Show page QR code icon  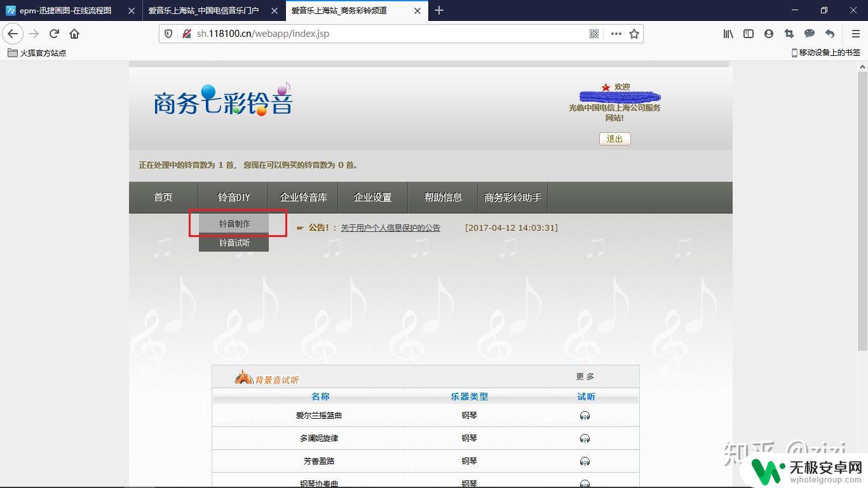(x=594, y=34)
